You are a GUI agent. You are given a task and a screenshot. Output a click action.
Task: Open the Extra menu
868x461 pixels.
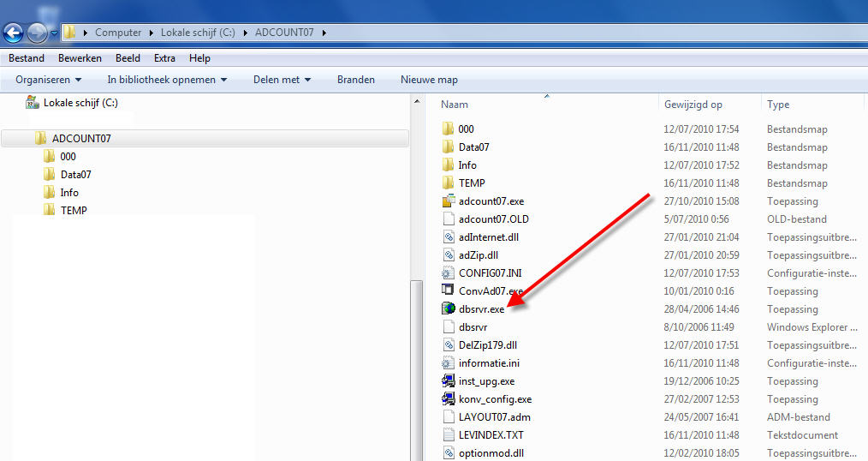164,58
